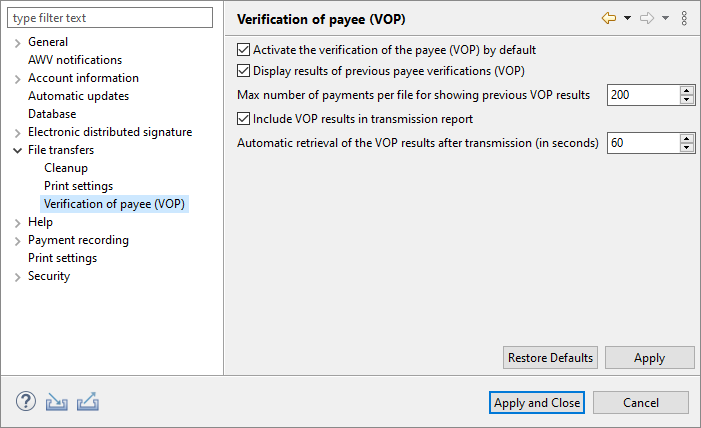
Task: Open the three-dot view menu
Action: 684,19
